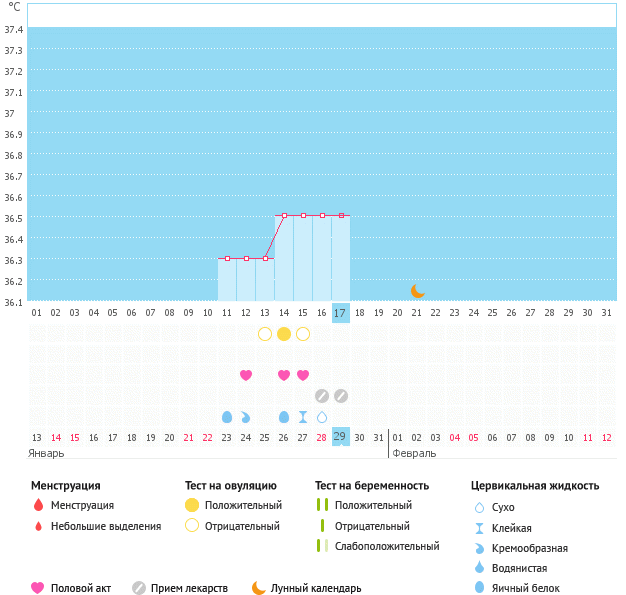Click the 'Лунный календарь' legend label
Screen dimensions: 626x595
click(316, 588)
